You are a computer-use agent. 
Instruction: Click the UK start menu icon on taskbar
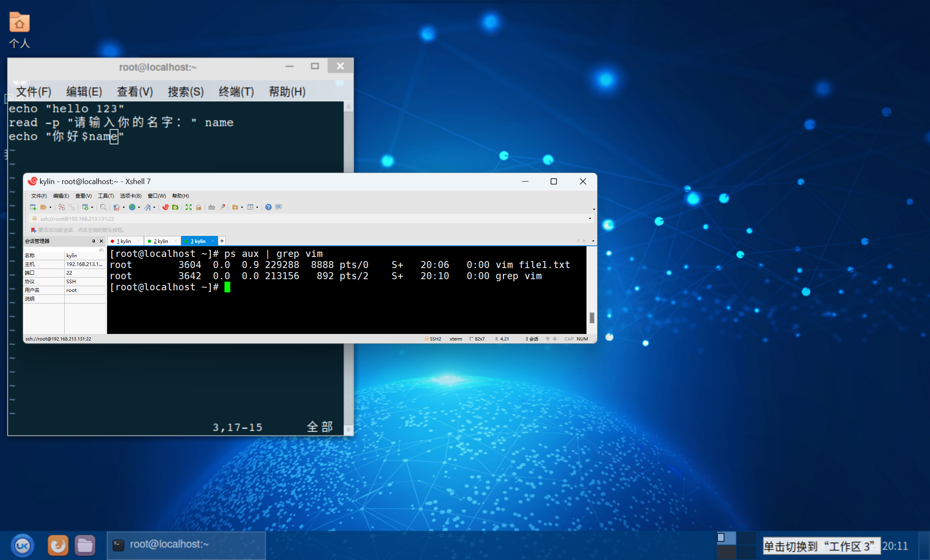22,546
